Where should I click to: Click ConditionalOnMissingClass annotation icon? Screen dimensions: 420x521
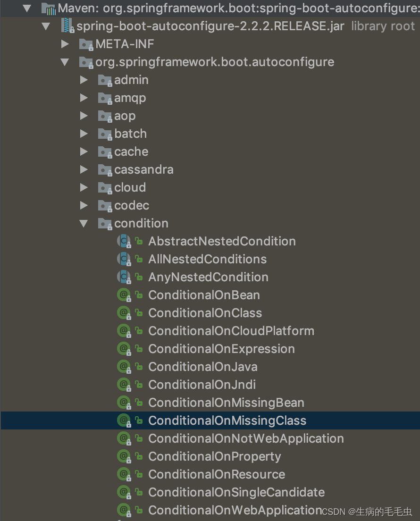(124, 420)
